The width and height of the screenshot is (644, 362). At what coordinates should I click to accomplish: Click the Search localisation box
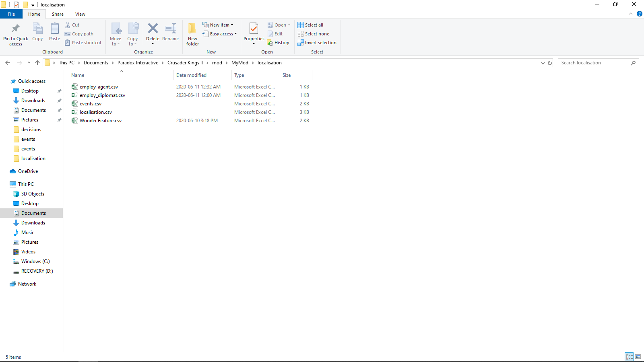click(x=598, y=63)
